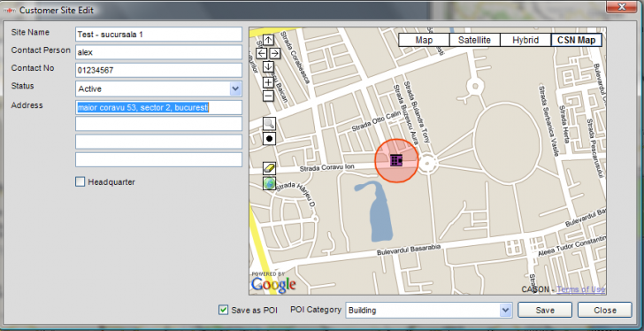The width and height of the screenshot is (644, 331).
Task: Zoom out the map with minus
Action: click(x=268, y=96)
